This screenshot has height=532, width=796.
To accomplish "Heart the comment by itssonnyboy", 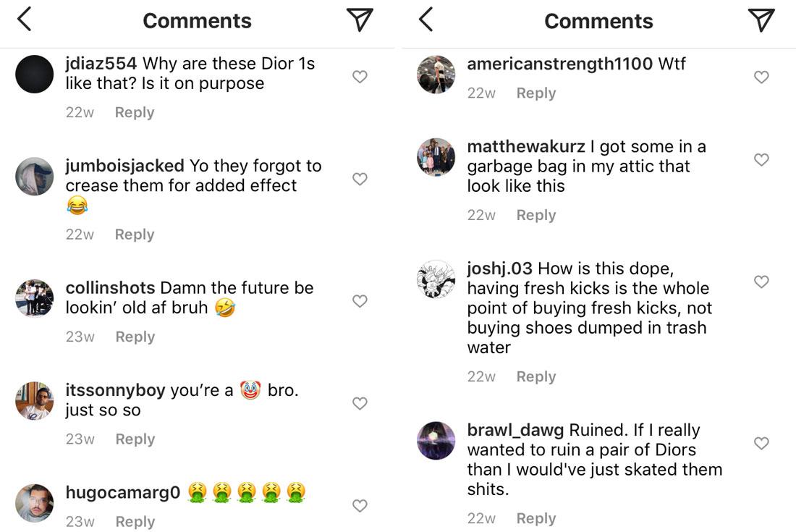I will tap(360, 403).
